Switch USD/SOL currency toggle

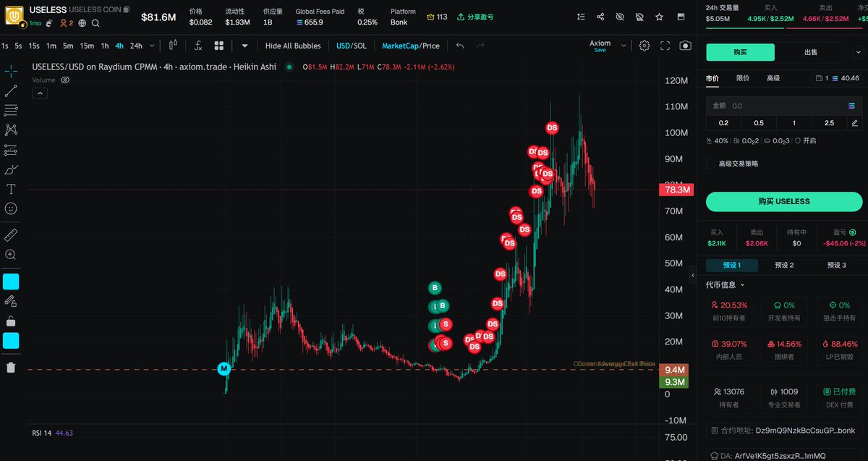click(x=352, y=46)
